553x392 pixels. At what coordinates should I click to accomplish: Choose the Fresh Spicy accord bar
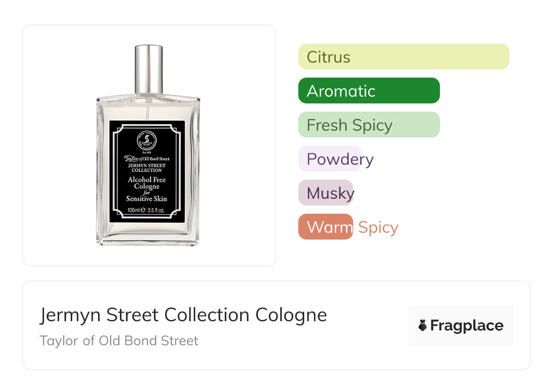point(369,125)
